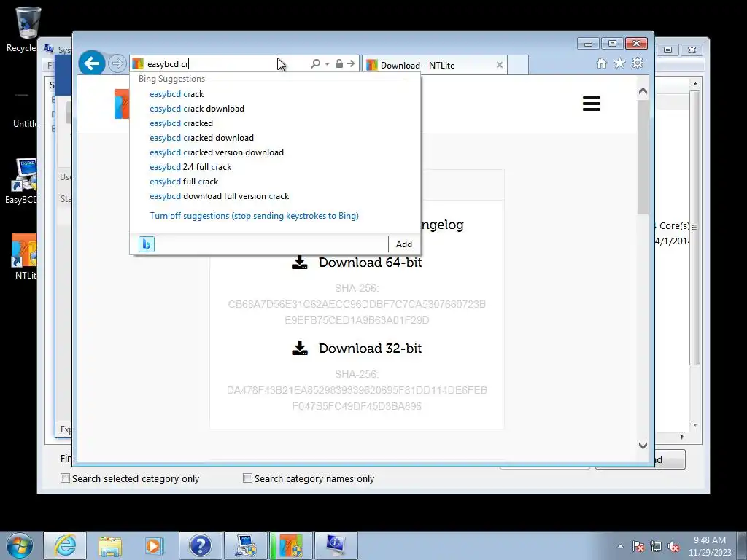Select suggestion 'easybcd cracked'

(181, 123)
